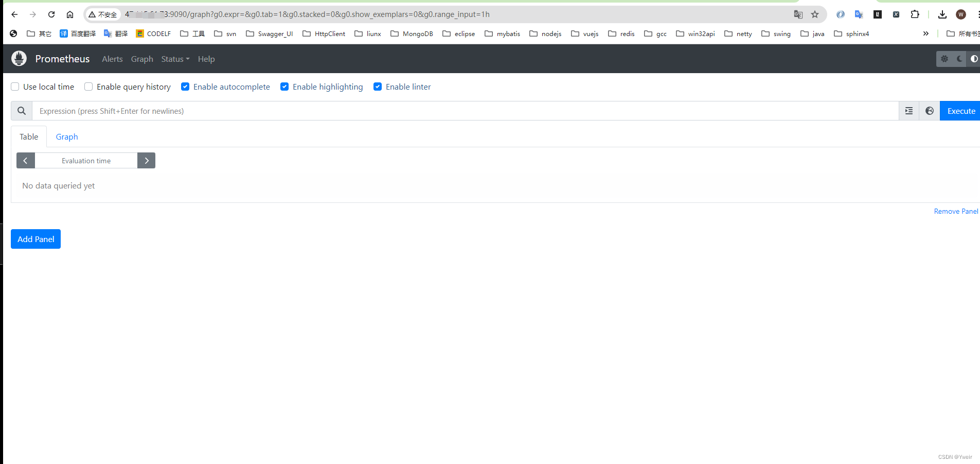This screenshot has height=464, width=980.
Task: Open the CODELF bookmark
Action: click(x=153, y=33)
